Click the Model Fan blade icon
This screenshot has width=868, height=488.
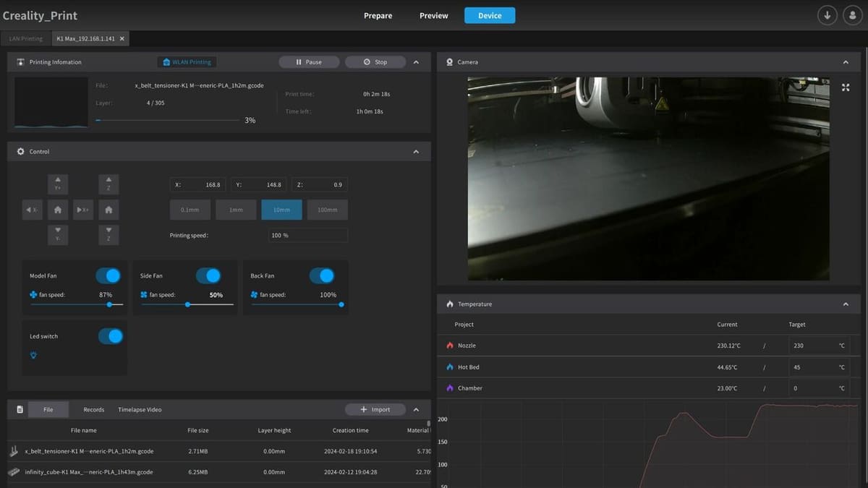click(33, 295)
